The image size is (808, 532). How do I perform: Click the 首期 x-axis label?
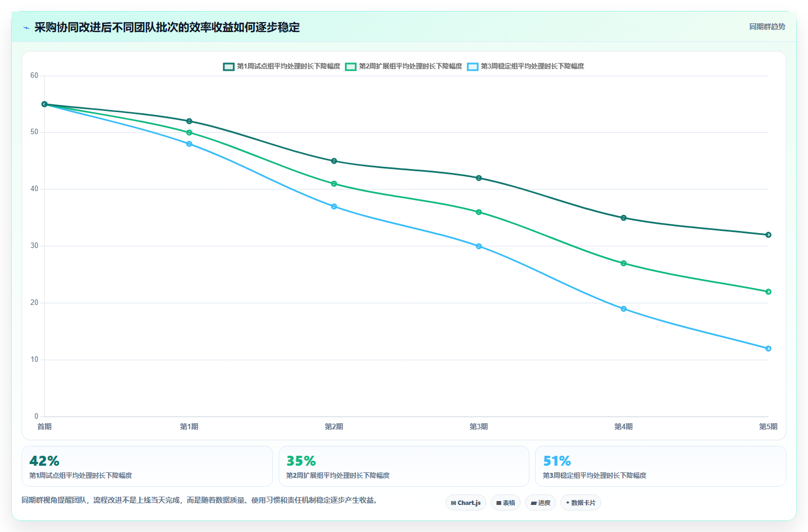(x=44, y=426)
